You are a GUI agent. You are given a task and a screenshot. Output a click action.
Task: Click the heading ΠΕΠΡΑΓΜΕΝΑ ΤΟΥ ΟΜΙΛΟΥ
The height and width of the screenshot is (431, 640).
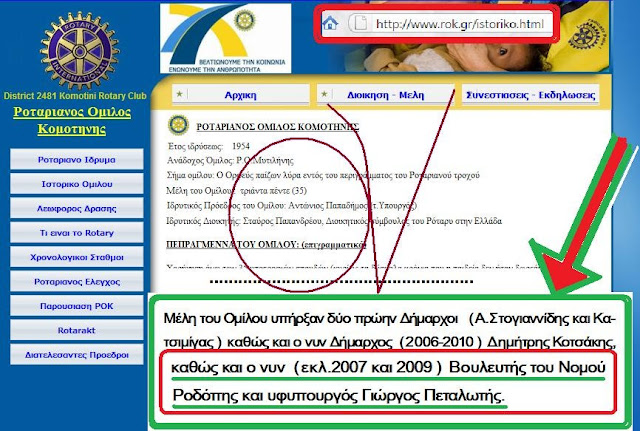[266, 244]
